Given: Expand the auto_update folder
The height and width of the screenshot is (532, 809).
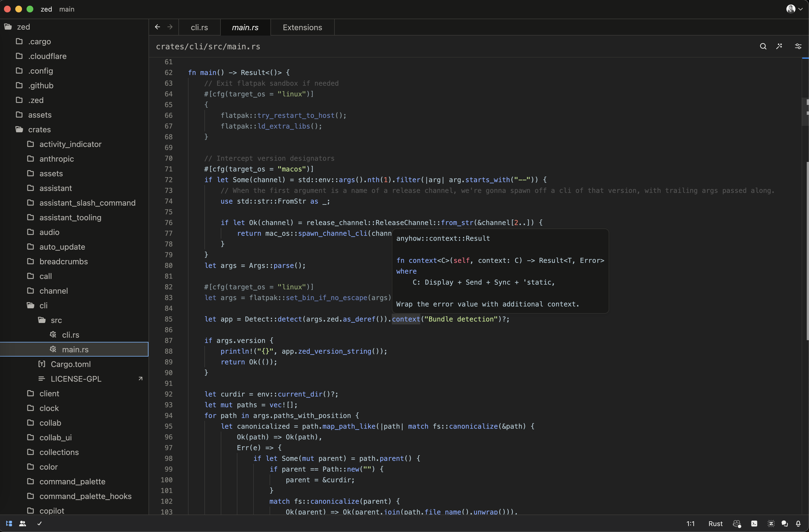Looking at the screenshot, I should click(x=74, y=247).
